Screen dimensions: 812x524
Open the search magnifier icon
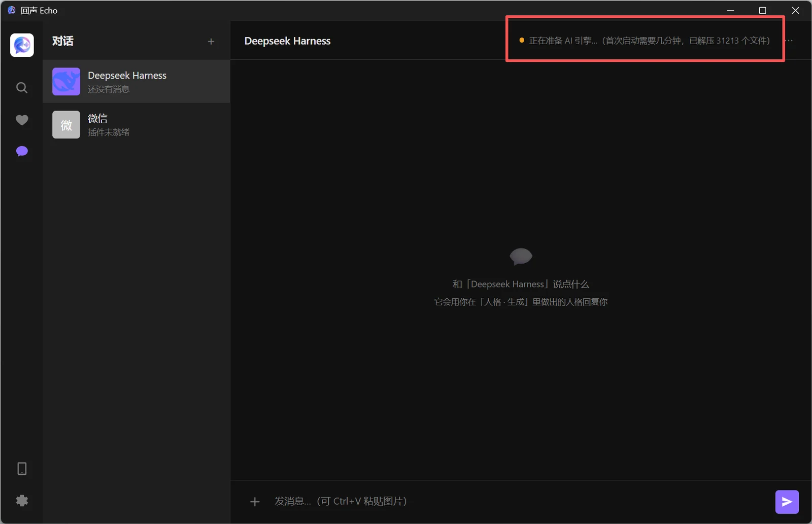22,88
